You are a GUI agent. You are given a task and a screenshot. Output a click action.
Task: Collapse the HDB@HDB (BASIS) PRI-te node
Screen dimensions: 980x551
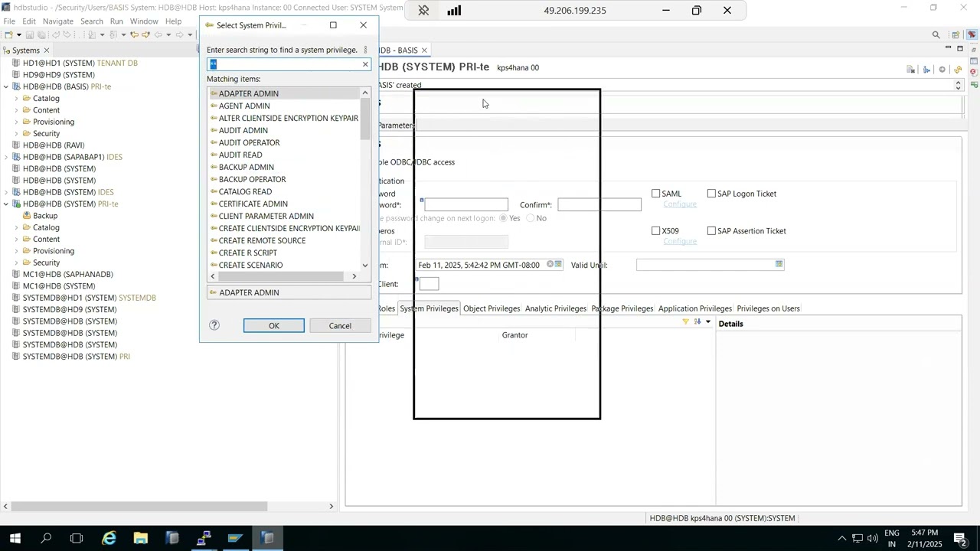pos(6,87)
